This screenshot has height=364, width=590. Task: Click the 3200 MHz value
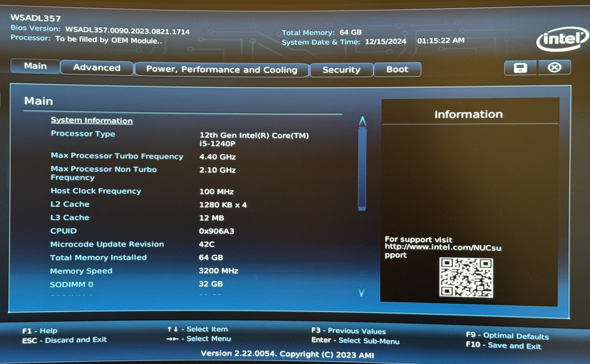(218, 271)
